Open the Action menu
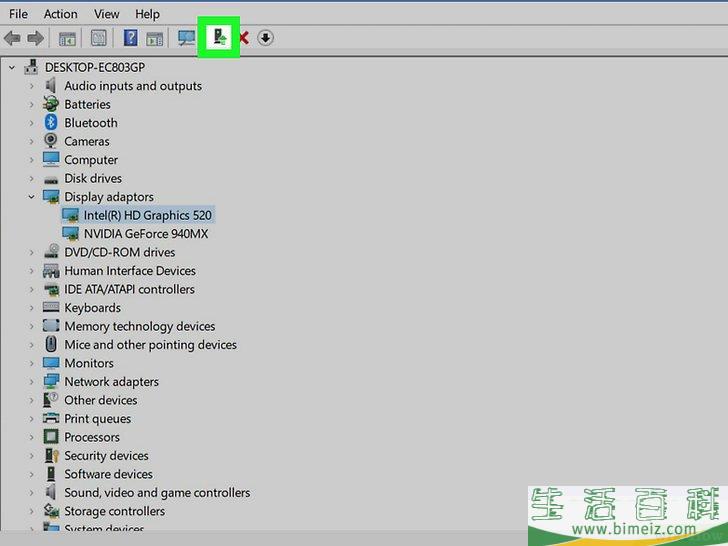 [60, 14]
